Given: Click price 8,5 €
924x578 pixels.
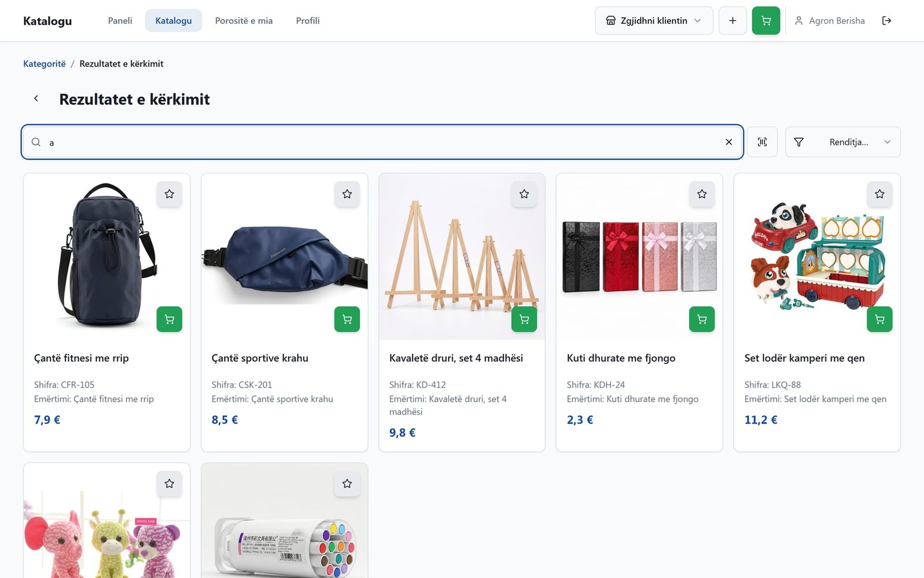Looking at the screenshot, I should click(225, 420).
